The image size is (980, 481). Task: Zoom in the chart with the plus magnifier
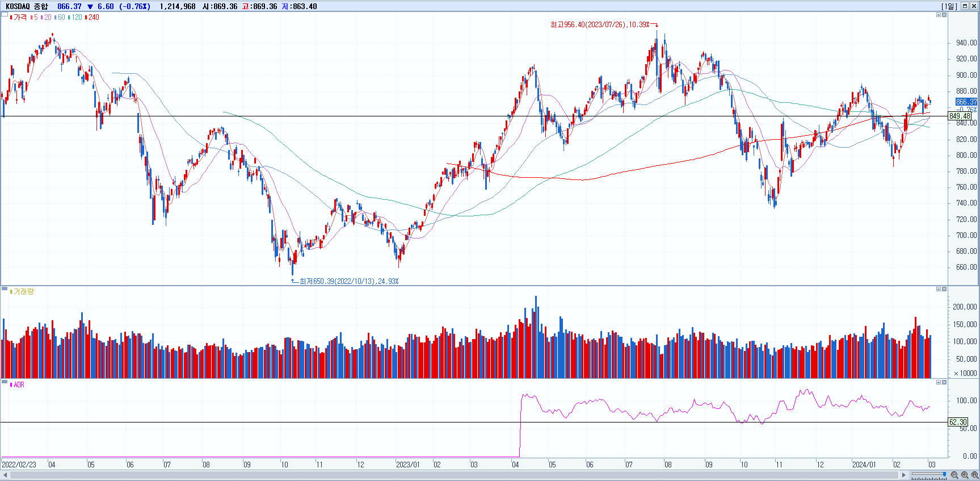[x=965, y=475]
